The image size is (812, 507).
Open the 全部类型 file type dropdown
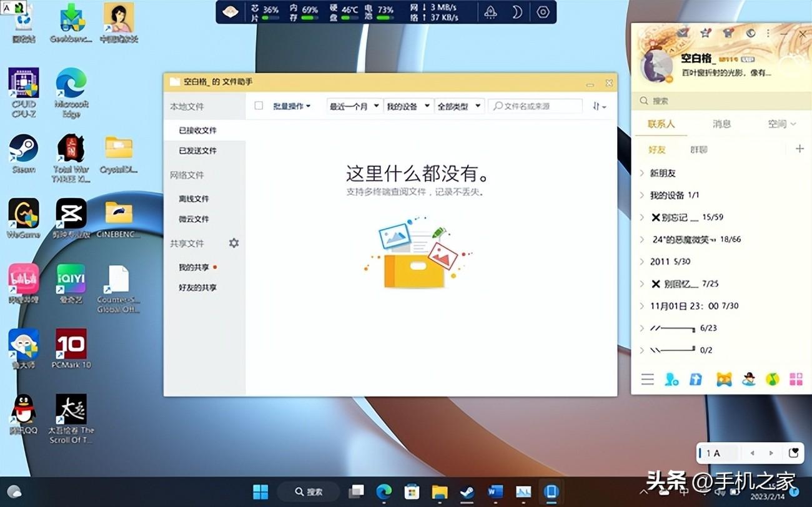click(x=459, y=106)
